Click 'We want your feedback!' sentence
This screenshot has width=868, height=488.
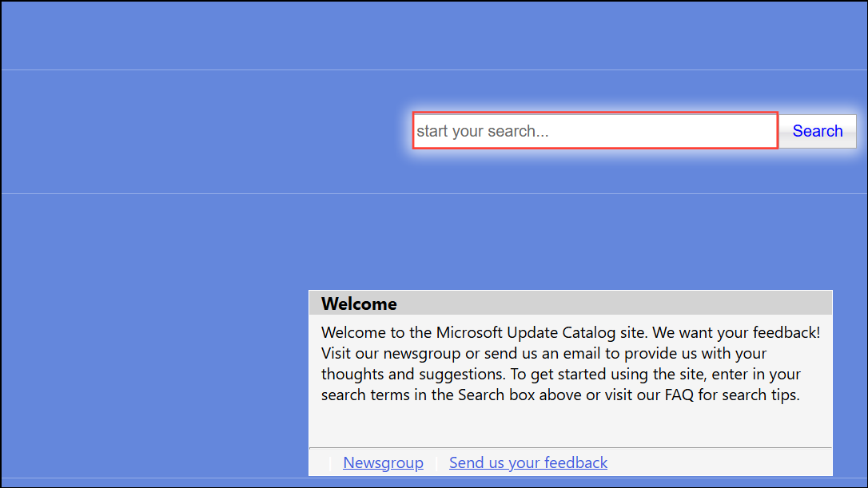click(736, 332)
